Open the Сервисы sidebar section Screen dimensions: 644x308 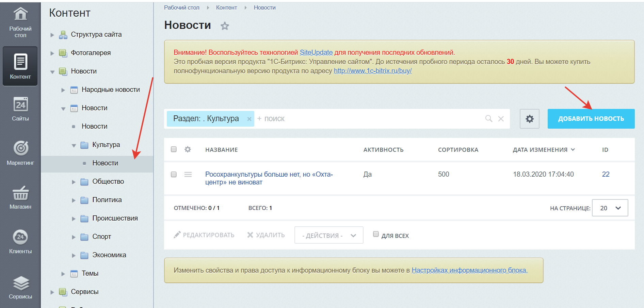click(20, 288)
